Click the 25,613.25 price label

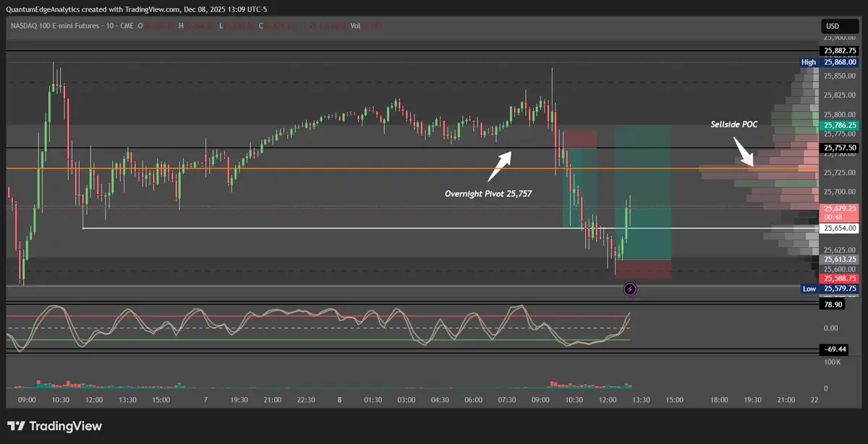pyautogui.click(x=840, y=259)
